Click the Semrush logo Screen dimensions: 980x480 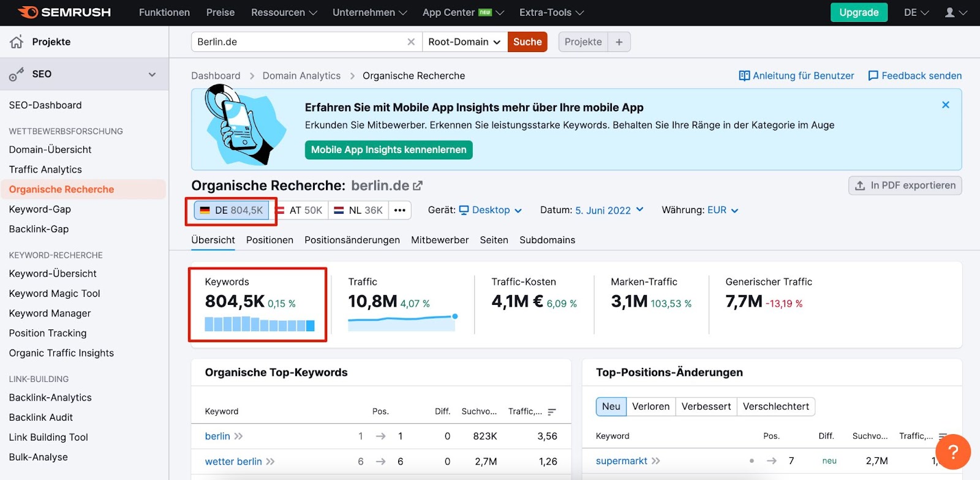pos(64,12)
